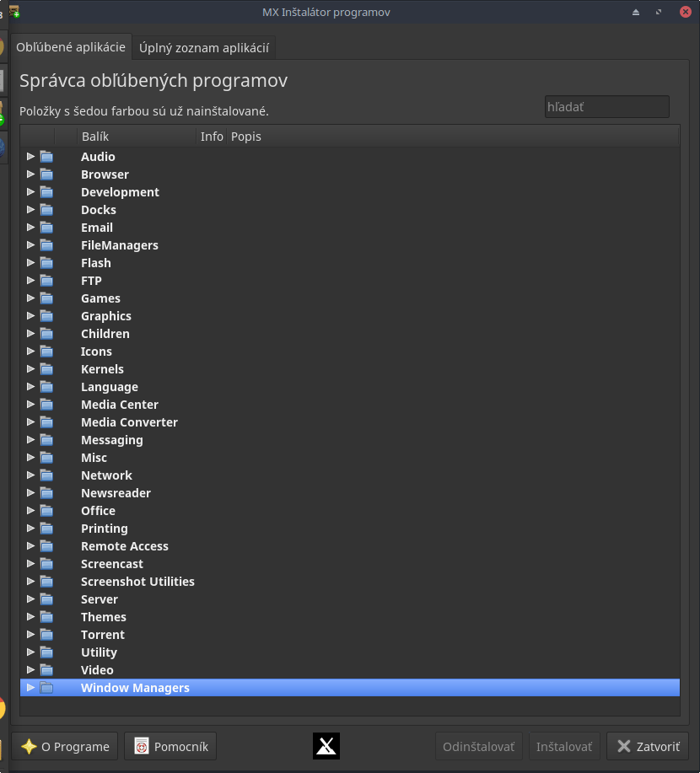Expand the Kernels category arrow

coord(30,369)
